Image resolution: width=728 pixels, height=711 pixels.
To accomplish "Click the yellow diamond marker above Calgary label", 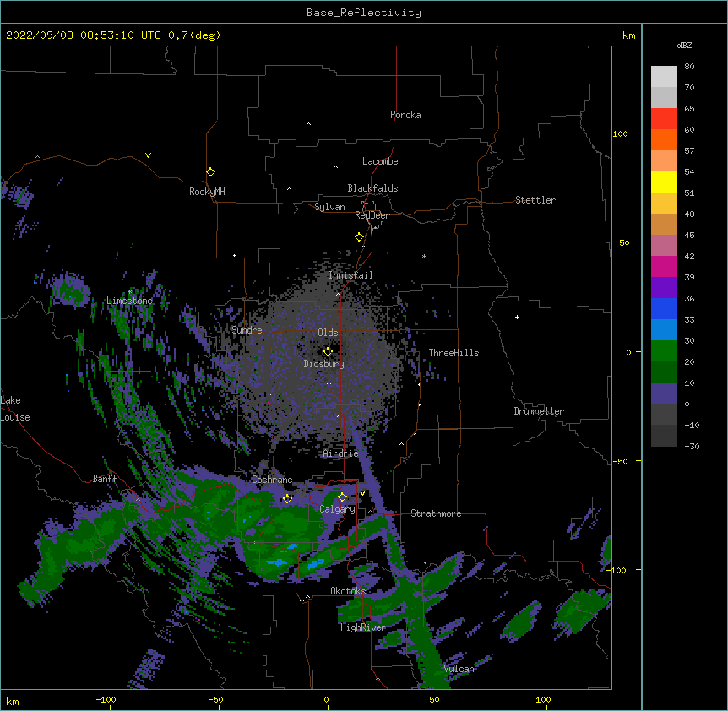I will pyautogui.click(x=342, y=497).
